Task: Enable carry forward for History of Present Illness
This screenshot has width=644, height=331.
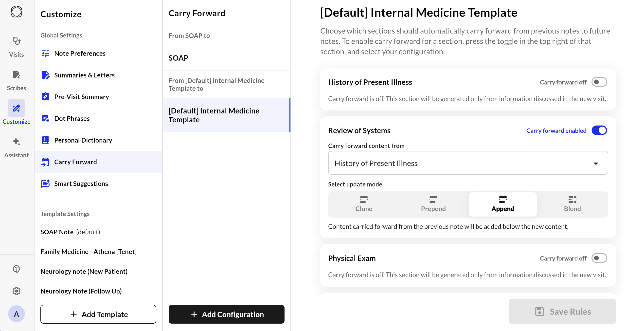Action: [x=599, y=82]
